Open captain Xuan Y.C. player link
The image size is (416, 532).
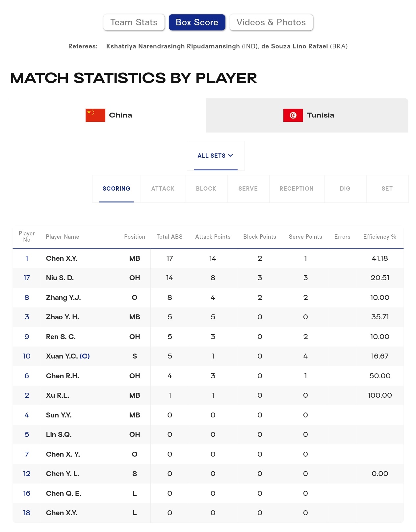[x=68, y=356]
